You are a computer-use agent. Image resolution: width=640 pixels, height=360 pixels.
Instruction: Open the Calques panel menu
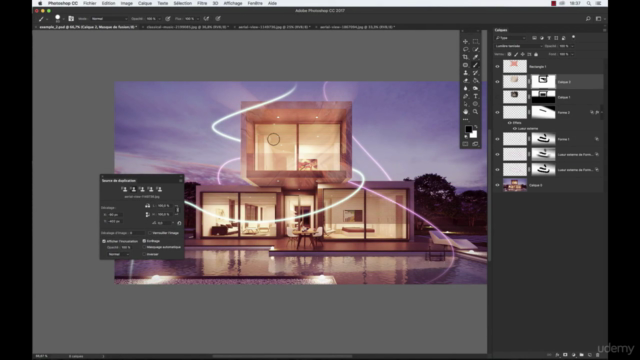[604, 30]
